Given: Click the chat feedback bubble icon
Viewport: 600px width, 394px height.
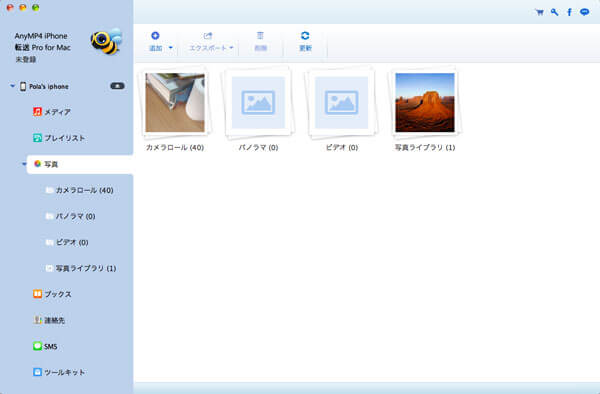Looking at the screenshot, I should (584, 12).
